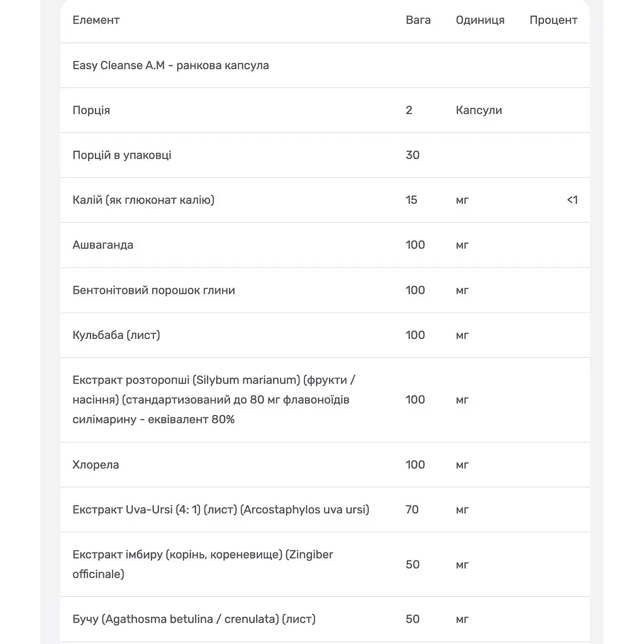Viewport: 644px width, 644px height.
Task: Click the Елемент column header
Action: coord(96,20)
